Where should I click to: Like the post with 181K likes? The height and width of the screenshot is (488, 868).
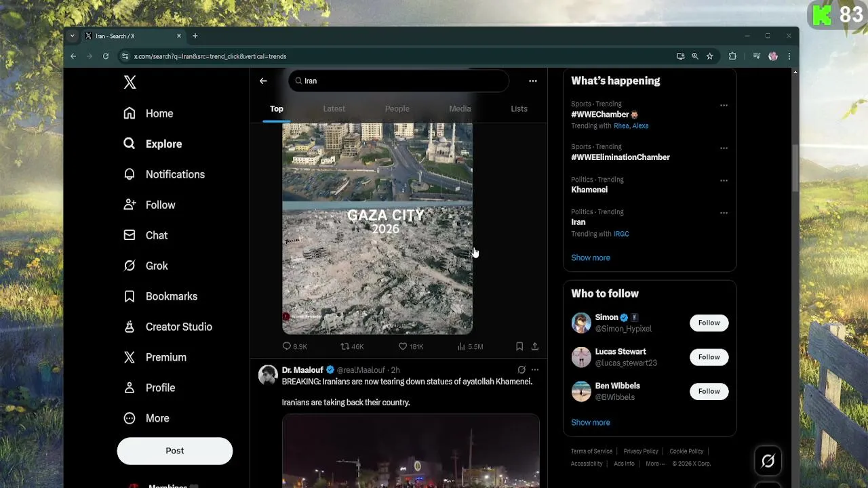click(411, 346)
